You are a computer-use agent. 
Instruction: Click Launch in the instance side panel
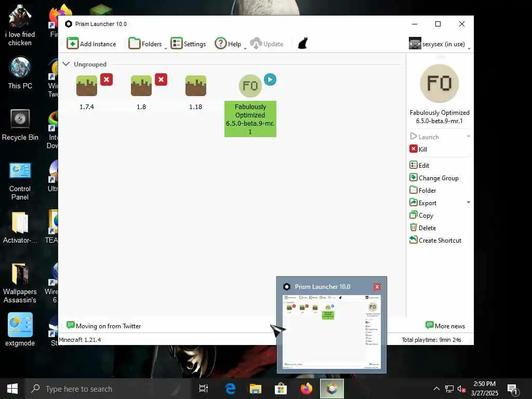coord(424,137)
